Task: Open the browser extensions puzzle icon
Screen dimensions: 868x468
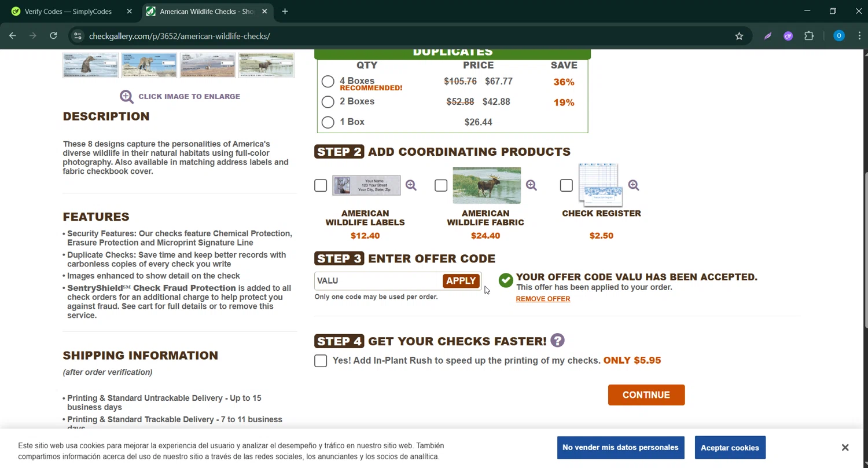Action: tap(809, 36)
